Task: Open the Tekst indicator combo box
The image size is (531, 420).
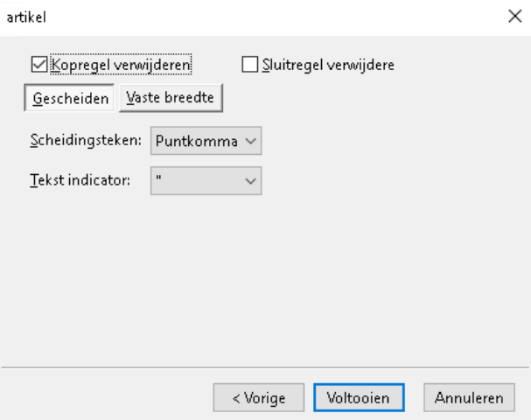Action: tap(206, 180)
